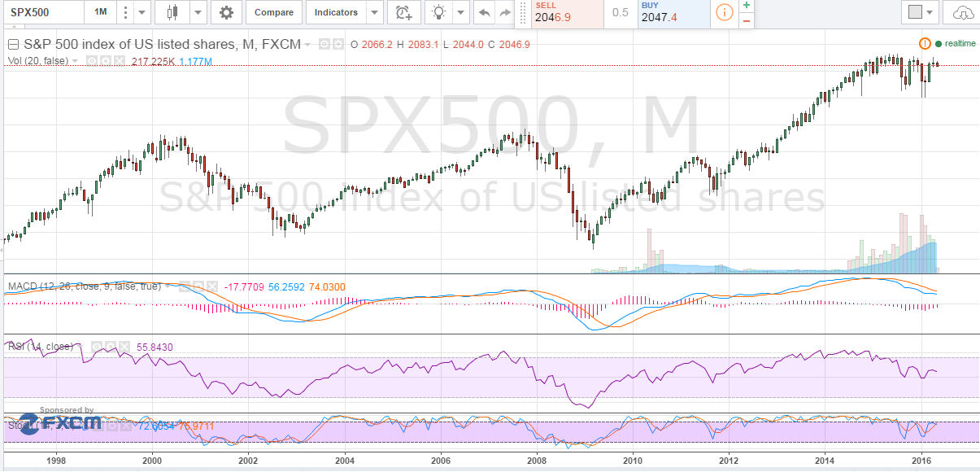Open MACD indicator settings gear
Screen dimensions: 980x472
coord(198,286)
